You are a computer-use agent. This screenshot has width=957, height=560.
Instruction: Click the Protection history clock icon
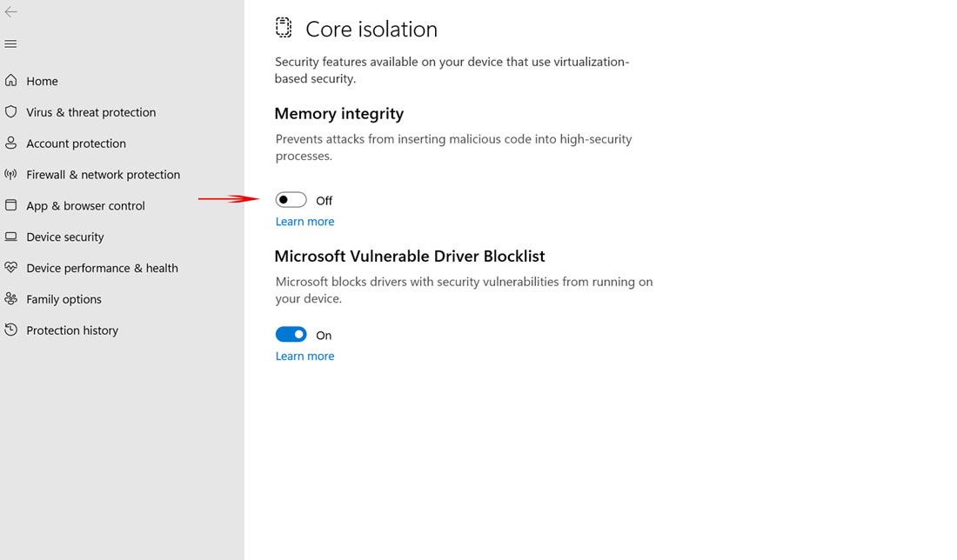(11, 330)
